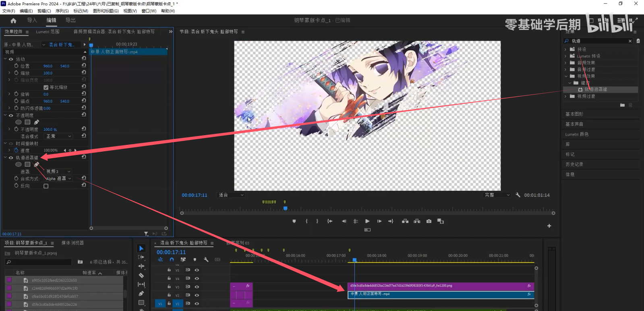Select the Rectangle tool in timeline toolbar
This screenshot has width=644, height=311.
[141, 303]
